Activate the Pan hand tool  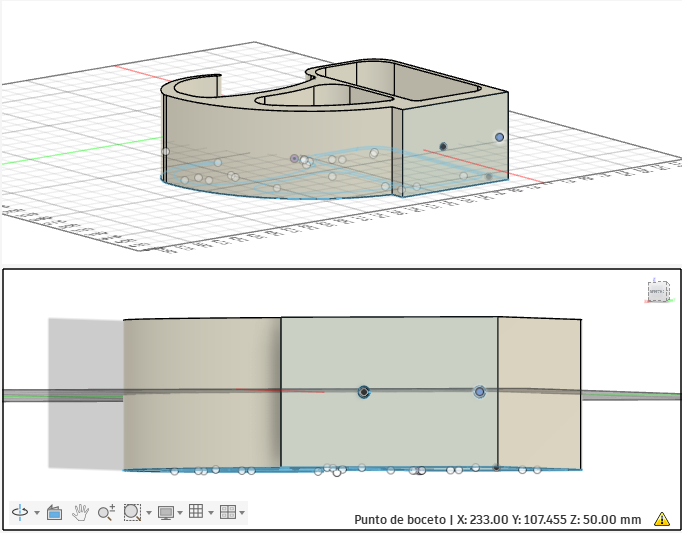click(x=80, y=512)
